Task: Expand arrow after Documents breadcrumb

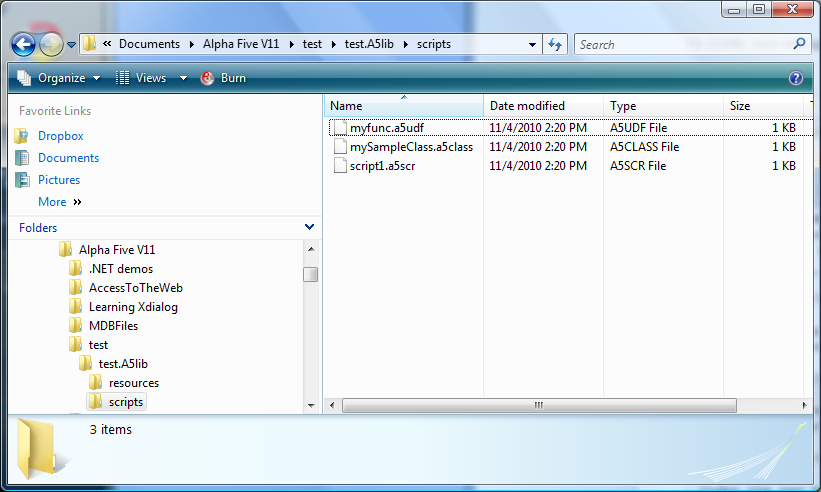Action: (x=192, y=44)
